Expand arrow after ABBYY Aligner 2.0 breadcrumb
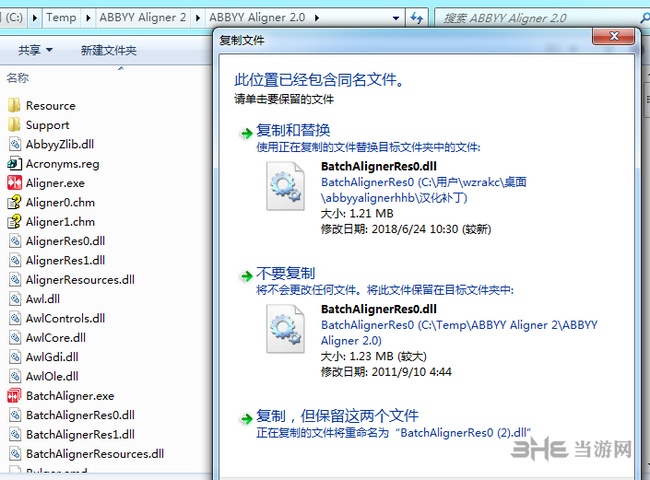This screenshot has height=480, width=650. (x=317, y=18)
